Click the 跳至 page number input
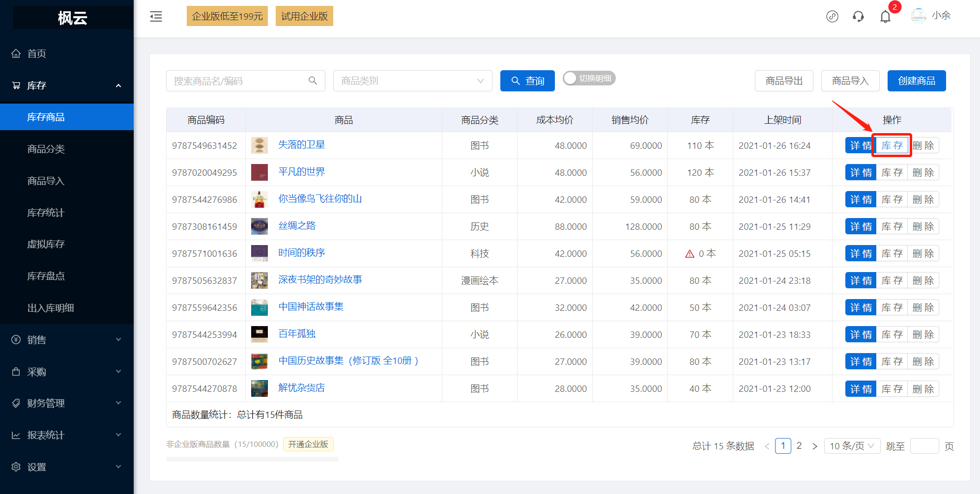 924,446
